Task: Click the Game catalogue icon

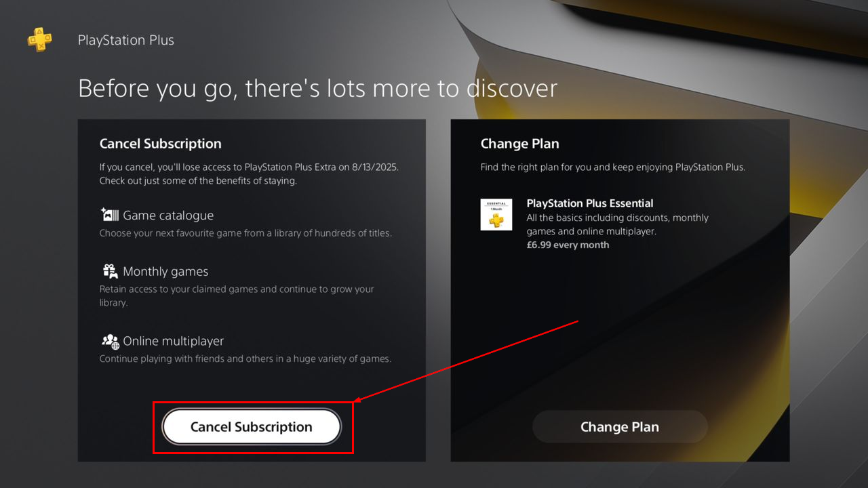Action: (110, 215)
